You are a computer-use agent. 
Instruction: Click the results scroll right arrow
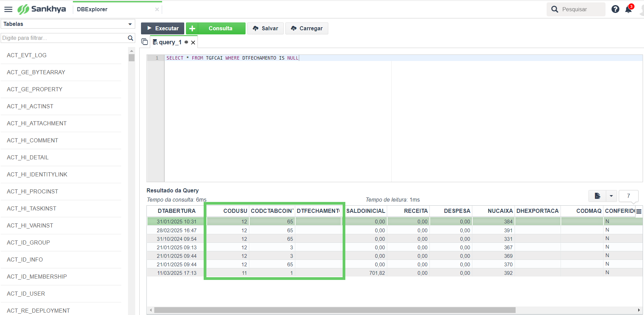(639, 310)
